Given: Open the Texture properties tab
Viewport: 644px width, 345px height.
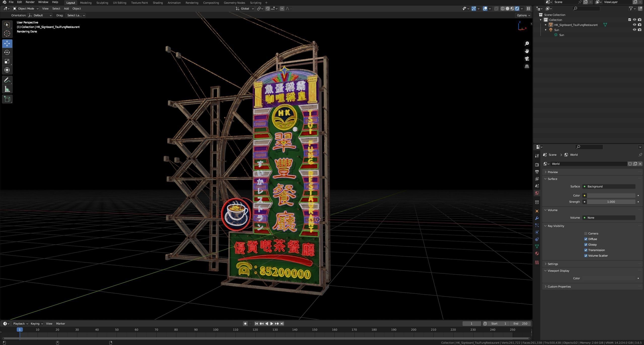Looking at the screenshot, I should click(537, 262).
